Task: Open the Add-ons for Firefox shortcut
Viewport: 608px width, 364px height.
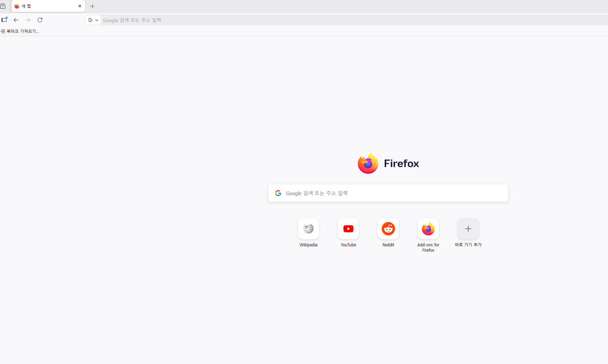Action: pos(428,229)
